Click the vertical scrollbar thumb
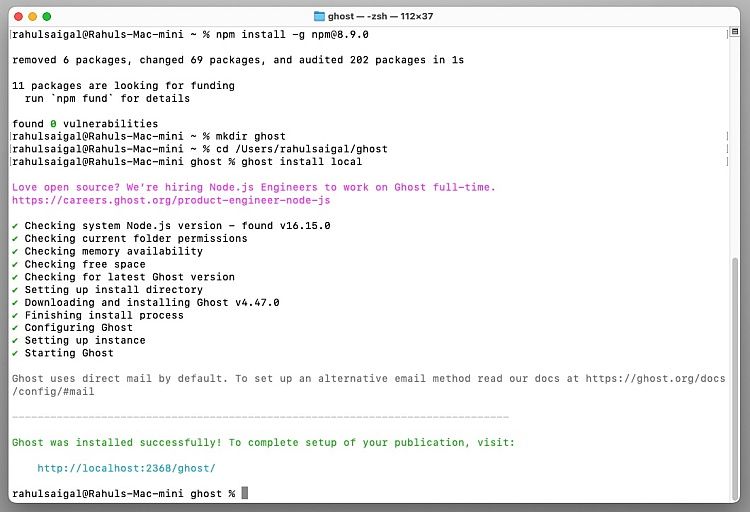The image size is (750, 512). pos(735,378)
